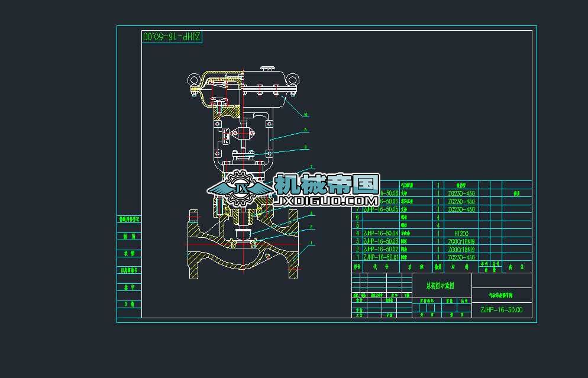588x378 pixels.
Task: Select the vent cap atop the actuator housing
Action: click(267, 69)
